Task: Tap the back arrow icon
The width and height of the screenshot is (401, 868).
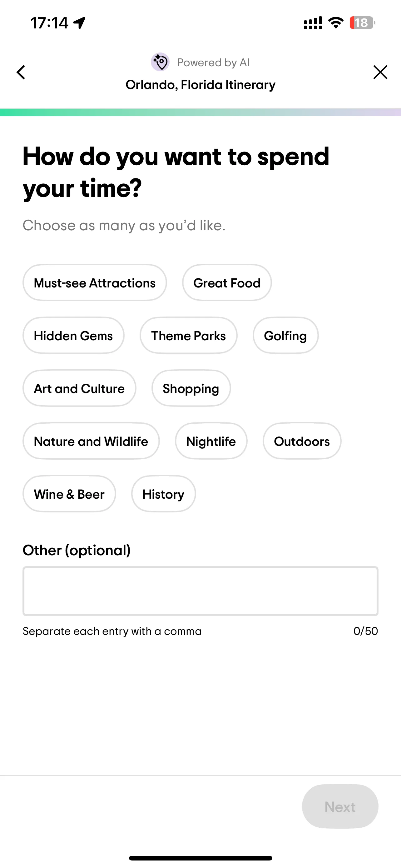Action: coord(21,72)
